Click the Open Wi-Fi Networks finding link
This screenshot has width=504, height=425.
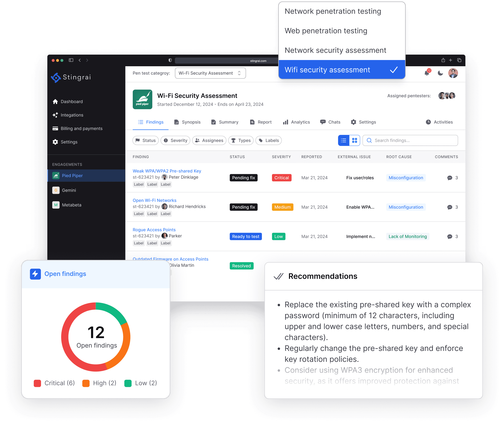point(155,200)
